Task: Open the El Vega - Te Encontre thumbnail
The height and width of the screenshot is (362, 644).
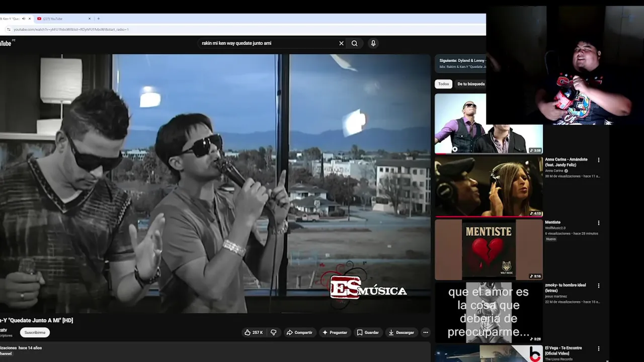Action: 489,353
